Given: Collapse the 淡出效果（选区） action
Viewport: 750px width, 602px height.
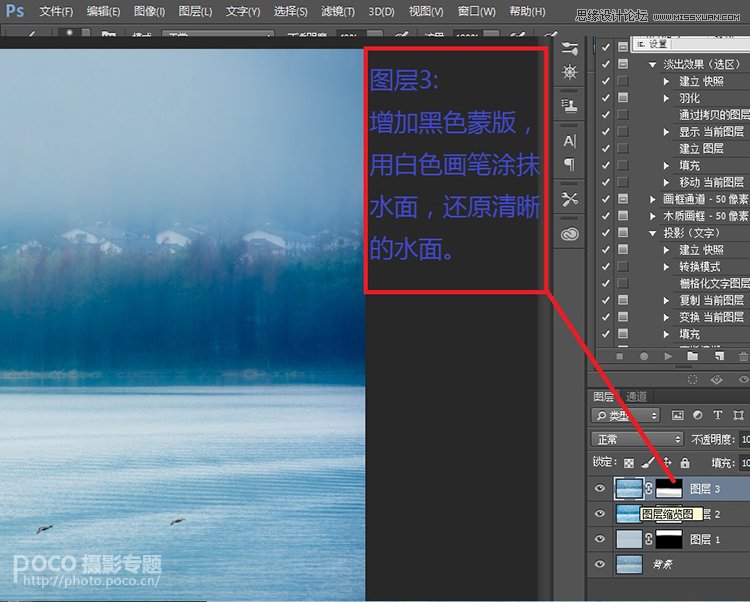Looking at the screenshot, I should [652, 65].
